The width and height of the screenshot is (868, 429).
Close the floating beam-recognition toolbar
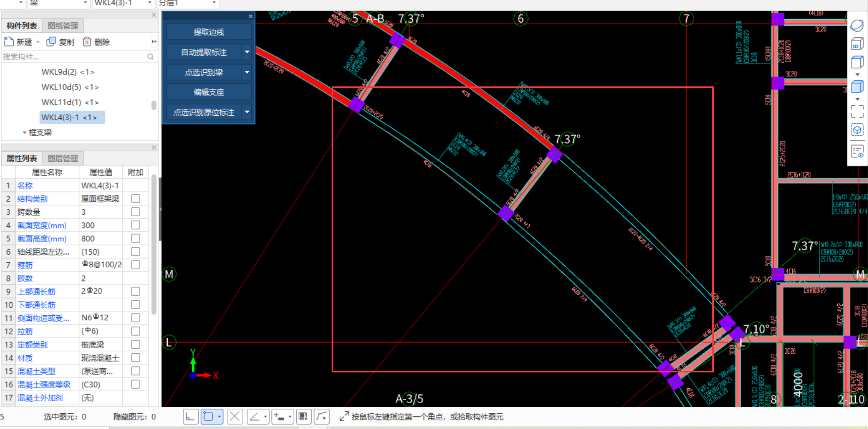click(x=250, y=16)
